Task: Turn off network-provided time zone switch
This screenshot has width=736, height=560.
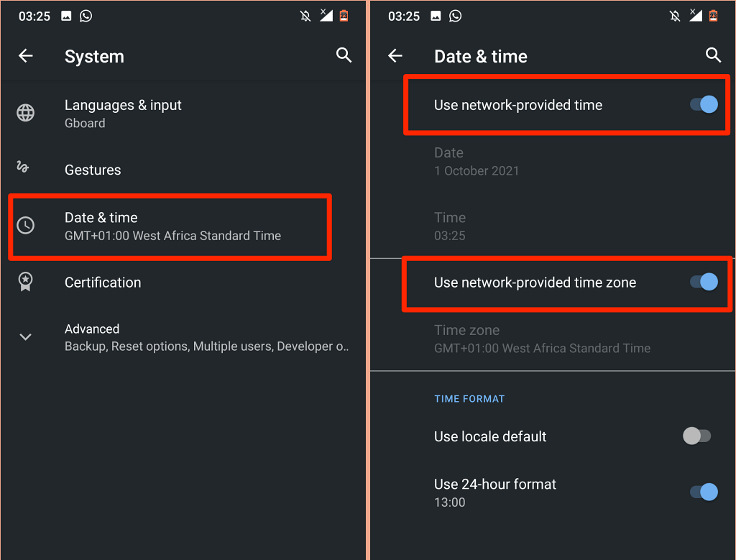Action: [x=704, y=282]
